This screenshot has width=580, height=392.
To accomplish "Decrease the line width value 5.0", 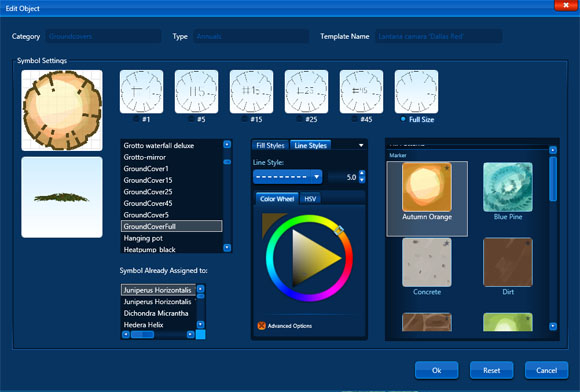I will (x=362, y=180).
